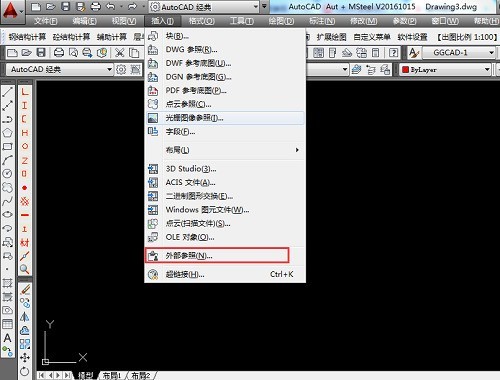Choose OLE 对象(O)... menu entry
This screenshot has height=380, width=500.
(225, 237)
